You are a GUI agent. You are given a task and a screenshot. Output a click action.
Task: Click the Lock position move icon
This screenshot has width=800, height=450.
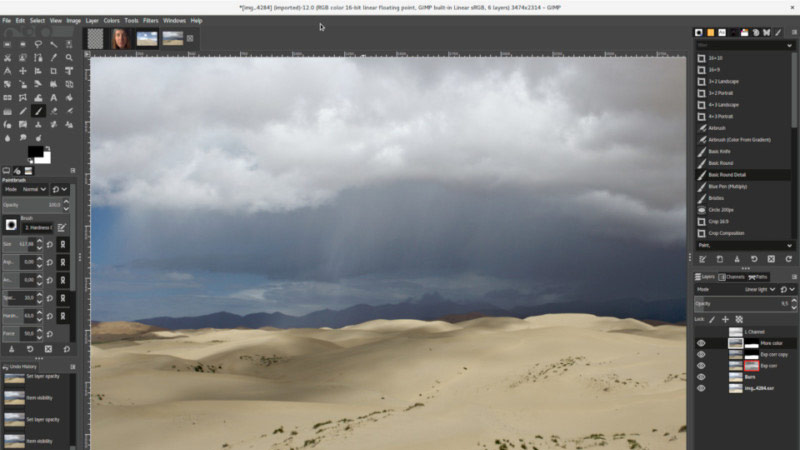point(725,319)
